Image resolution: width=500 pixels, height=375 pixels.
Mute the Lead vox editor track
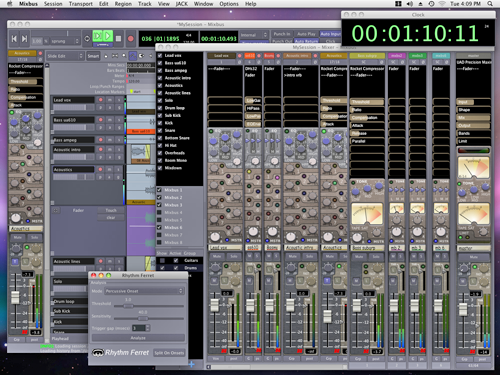[110, 100]
